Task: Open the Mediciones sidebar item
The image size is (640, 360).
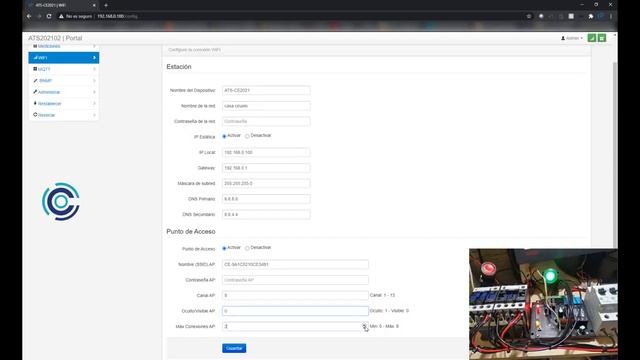Action: pos(64,47)
